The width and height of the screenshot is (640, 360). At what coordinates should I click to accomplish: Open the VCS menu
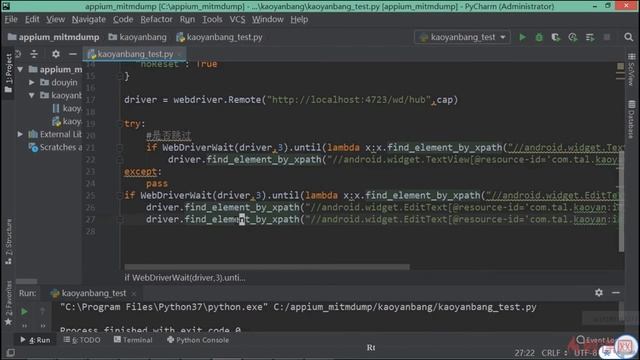(237, 19)
